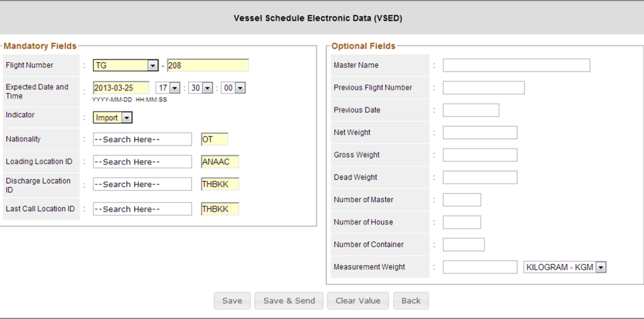Focus the Loading Location ID search box
Viewport: 644px width, 319px height.
pyautogui.click(x=142, y=162)
